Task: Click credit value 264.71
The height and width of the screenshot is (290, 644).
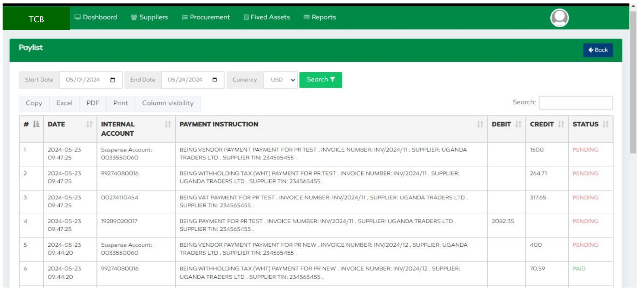Action: [x=538, y=173]
